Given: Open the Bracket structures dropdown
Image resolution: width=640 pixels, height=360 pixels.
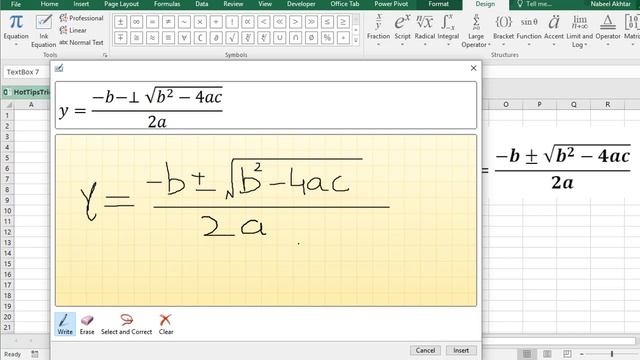Looking at the screenshot, I should [503, 30].
